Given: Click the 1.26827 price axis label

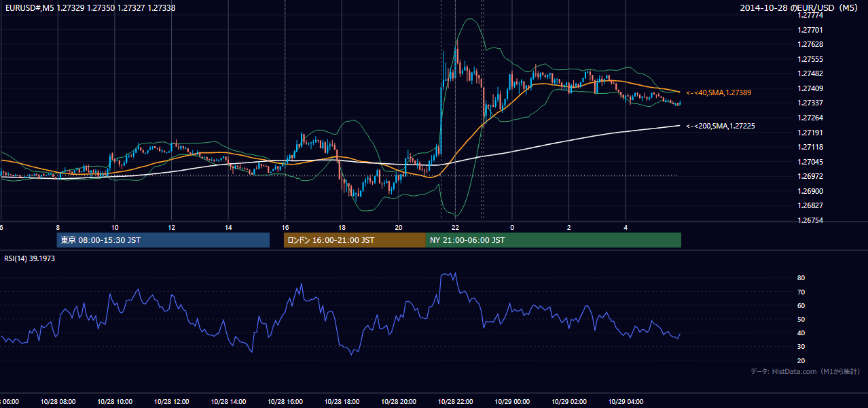Looking at the screenshot, I should click(810, 205).
